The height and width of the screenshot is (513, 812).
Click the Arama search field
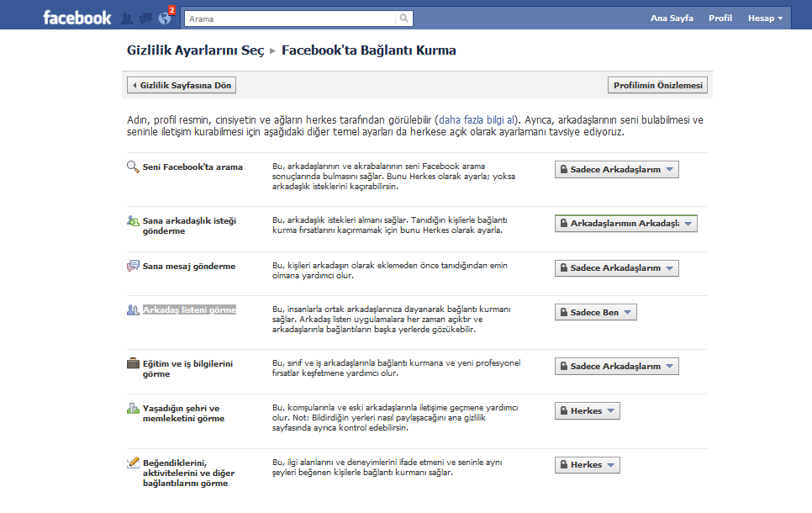(x=290, y=19)
